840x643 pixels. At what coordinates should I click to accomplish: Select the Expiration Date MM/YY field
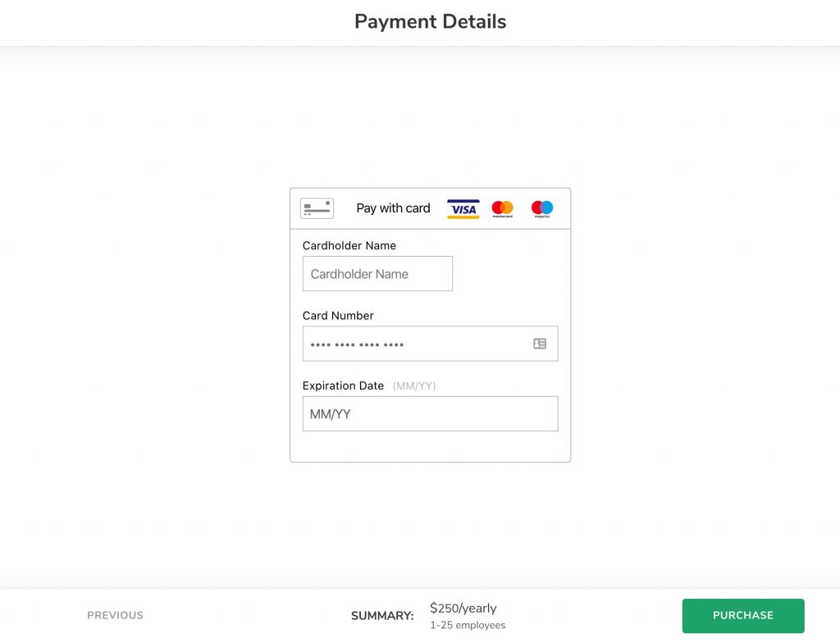(x=430, y=413)
